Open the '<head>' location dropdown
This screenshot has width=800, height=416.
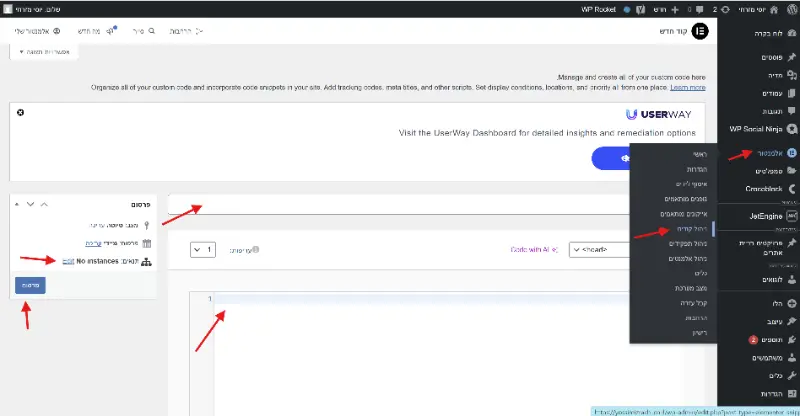point(599,250)
